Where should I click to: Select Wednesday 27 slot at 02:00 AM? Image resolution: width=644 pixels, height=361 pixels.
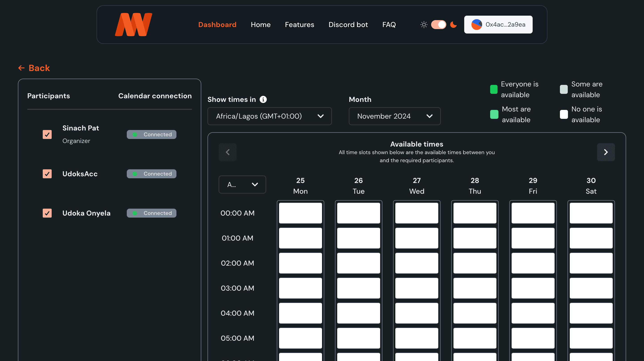[x=417, y=263]
